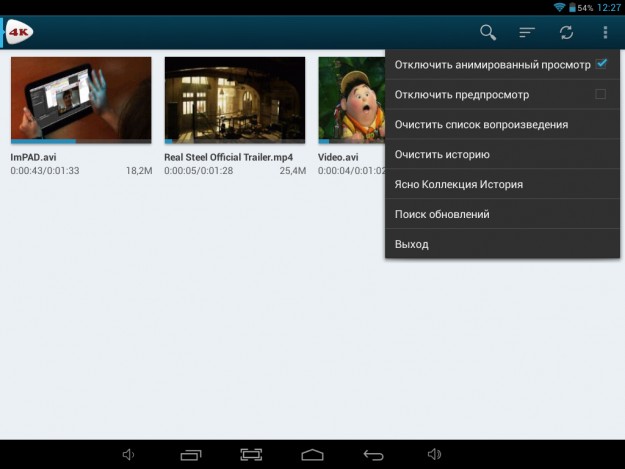Go to the Android home screen
Image resolution: width=625 pixels, height=469 pixels.
(x=312, y=455)
